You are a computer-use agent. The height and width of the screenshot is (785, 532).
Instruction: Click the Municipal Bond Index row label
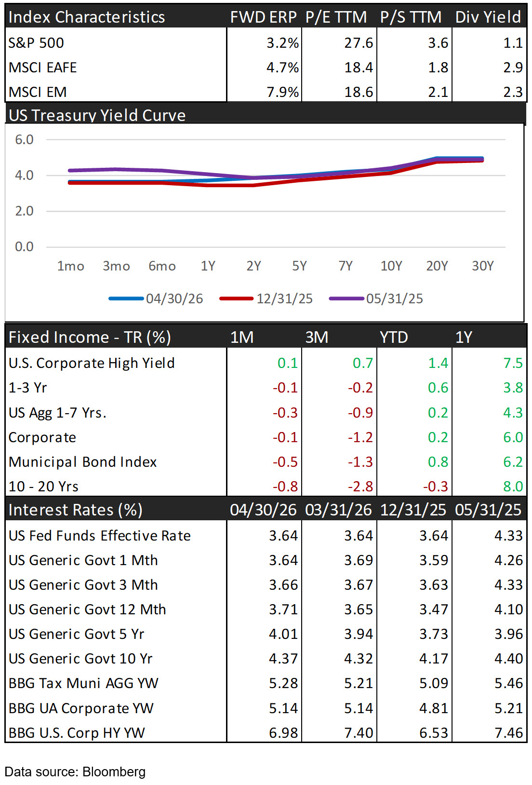[83, 462]
